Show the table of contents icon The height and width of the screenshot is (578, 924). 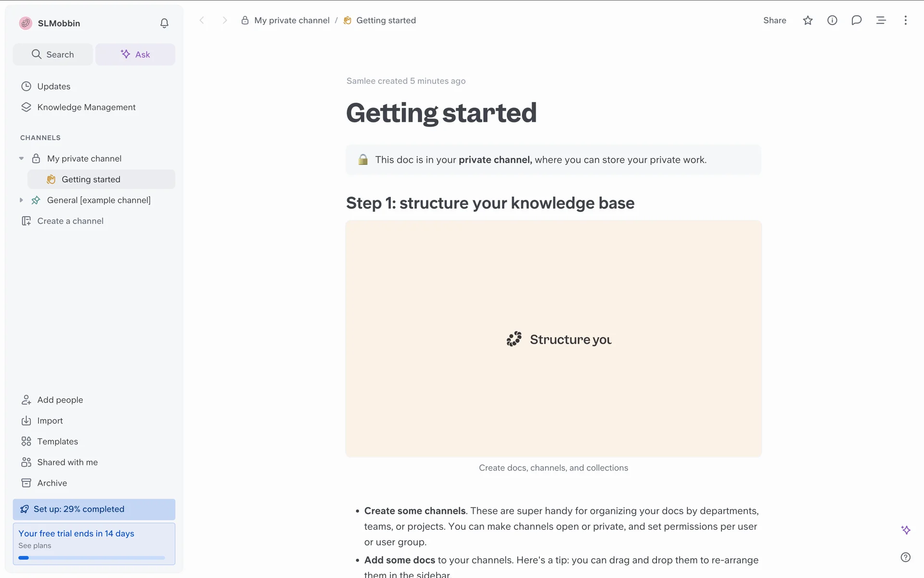pos(881,20)
